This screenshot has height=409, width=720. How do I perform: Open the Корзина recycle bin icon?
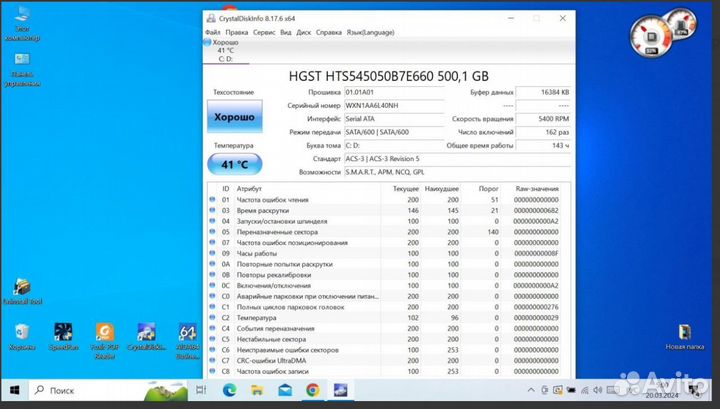pyautogui.click(x=22, y=337)
